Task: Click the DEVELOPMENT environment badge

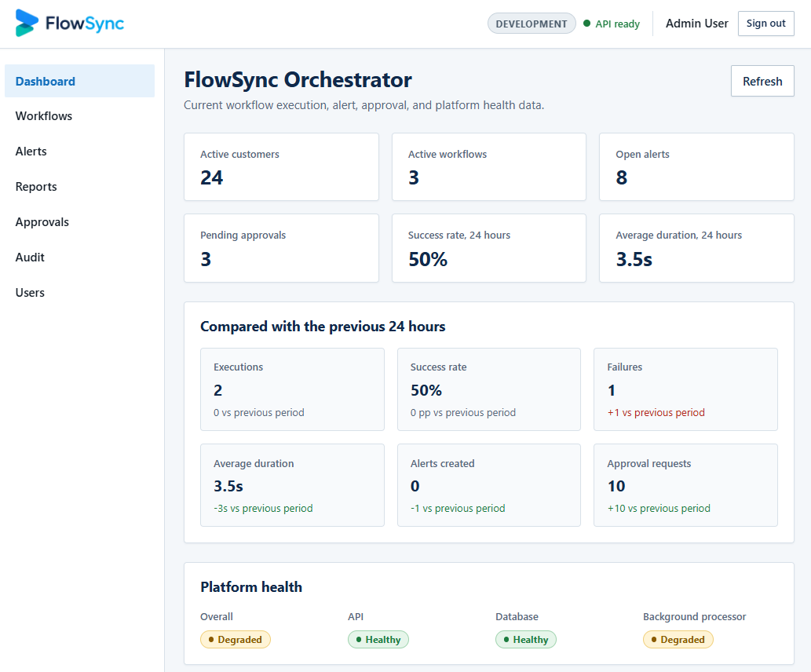Action: pyautogui.click(x=532, y=24)
